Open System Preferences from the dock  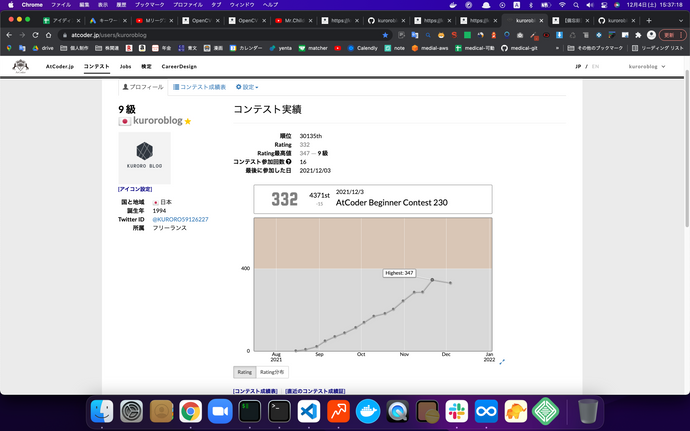(x=132, y=412)
